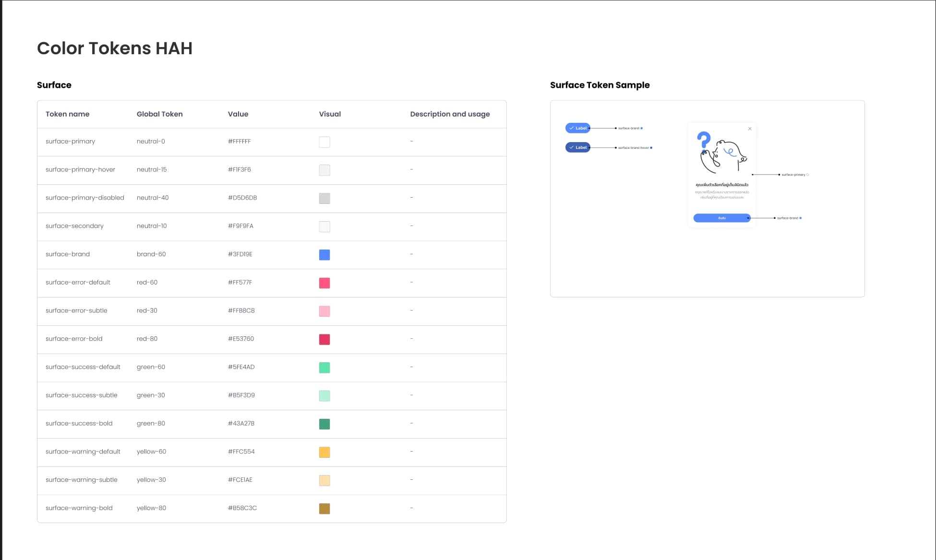Click the Global Token column header
Screen dimensions: 936x560
(x=159, y=114)
